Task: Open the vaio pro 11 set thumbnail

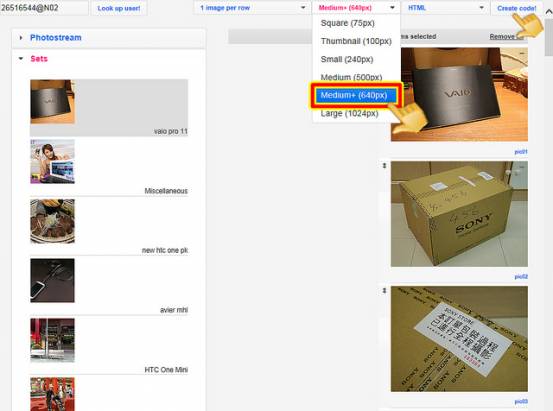Action: click(53, 102)
